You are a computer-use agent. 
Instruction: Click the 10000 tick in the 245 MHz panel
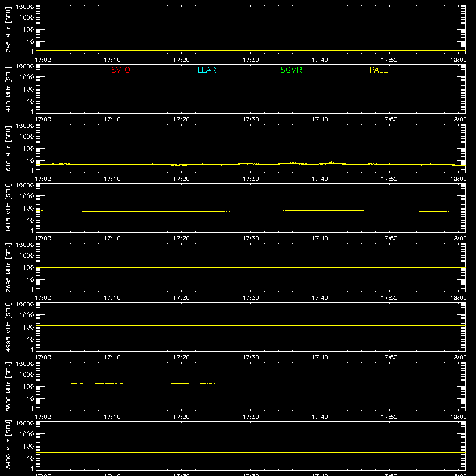[x=25, y=7]
